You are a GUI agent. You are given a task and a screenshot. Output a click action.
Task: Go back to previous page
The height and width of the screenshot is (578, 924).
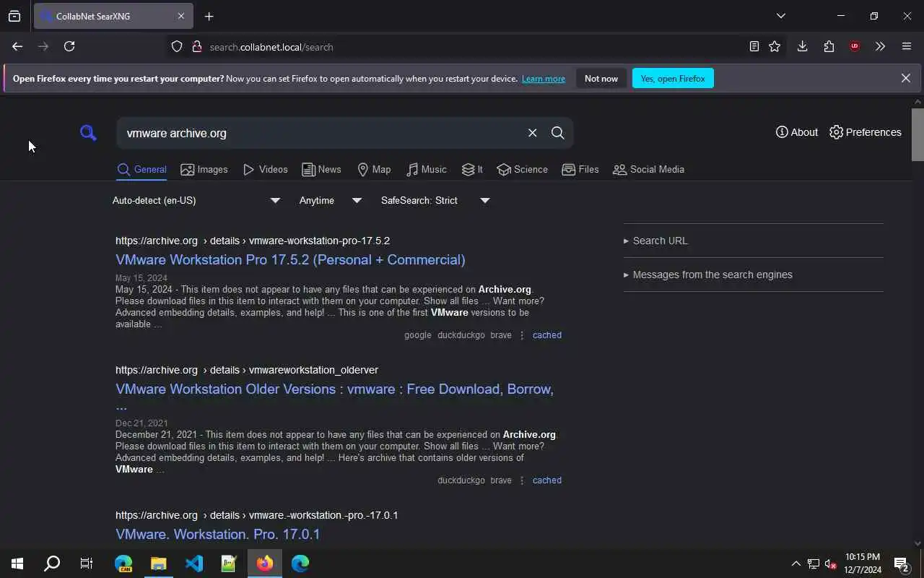pyautogui.click(x=17, y=46)
